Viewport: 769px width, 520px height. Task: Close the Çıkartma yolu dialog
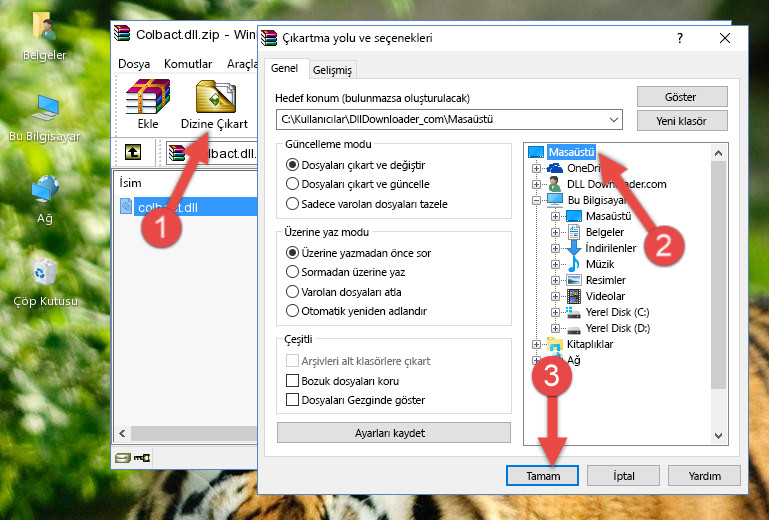pos(725,38)
